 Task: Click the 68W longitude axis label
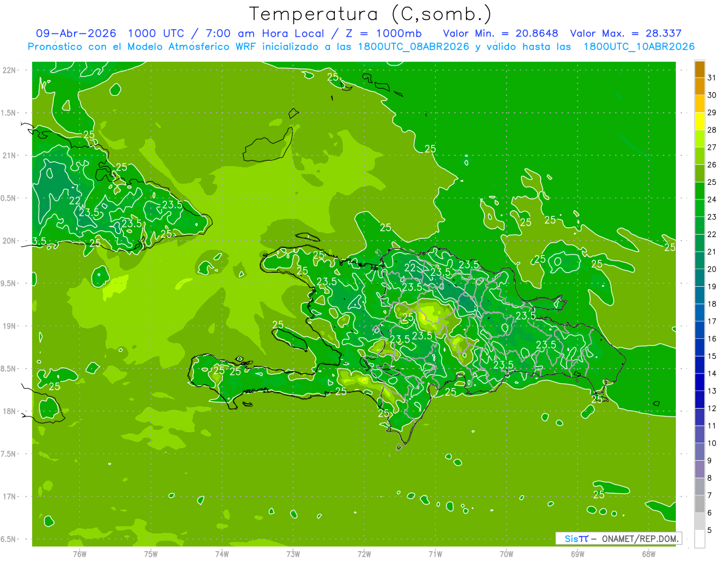tap(649, 554)
